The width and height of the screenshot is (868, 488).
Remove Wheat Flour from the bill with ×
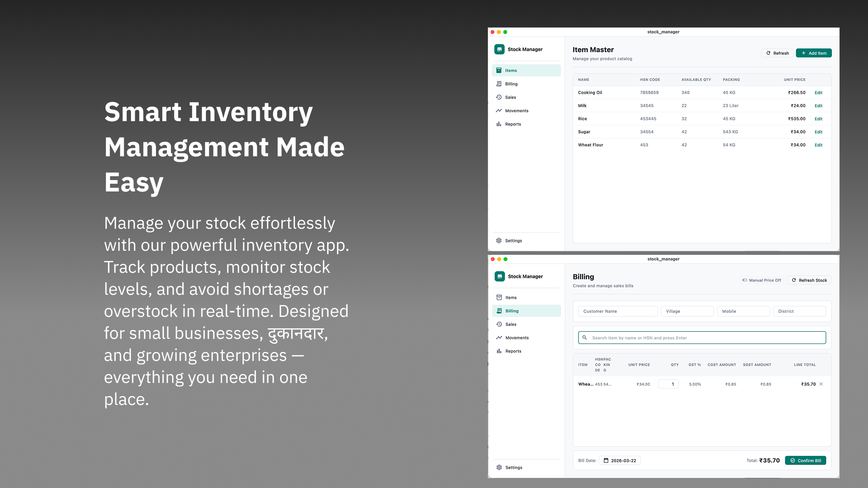821,384
